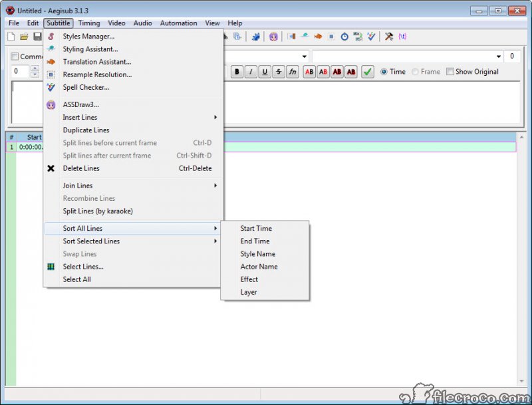The image size is (532, 405).
Task: Sort all lines by Style Name
Action: tap(265, 254)
